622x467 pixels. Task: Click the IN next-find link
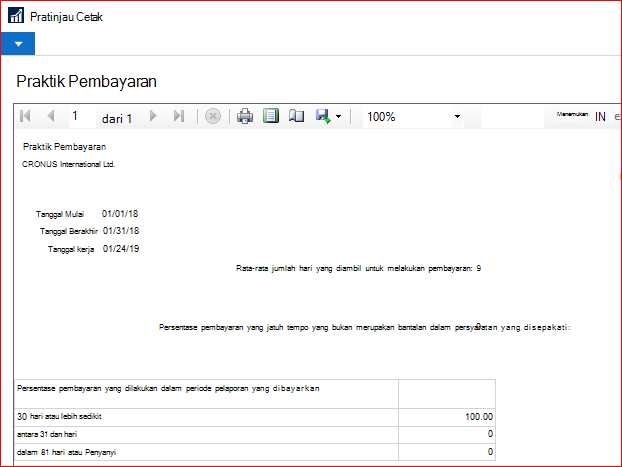point(600,117)
